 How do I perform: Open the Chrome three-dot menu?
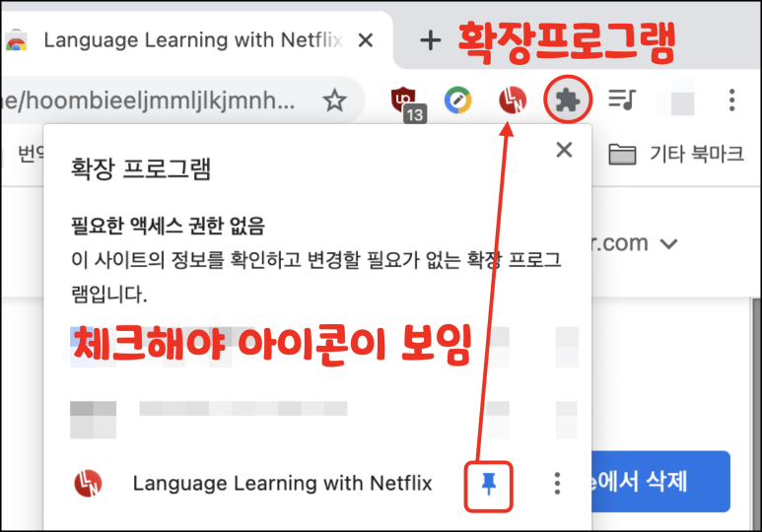(731, 100)
